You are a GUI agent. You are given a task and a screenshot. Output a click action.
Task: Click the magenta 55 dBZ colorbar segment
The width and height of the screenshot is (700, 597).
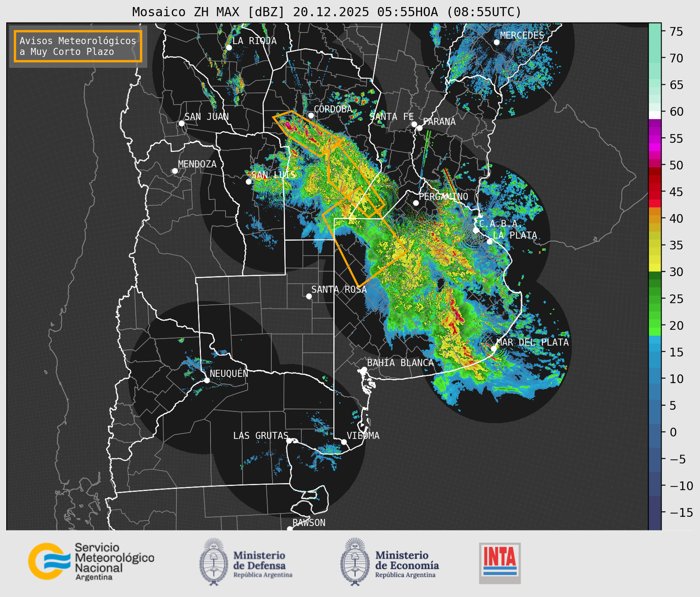click(655, 139)
